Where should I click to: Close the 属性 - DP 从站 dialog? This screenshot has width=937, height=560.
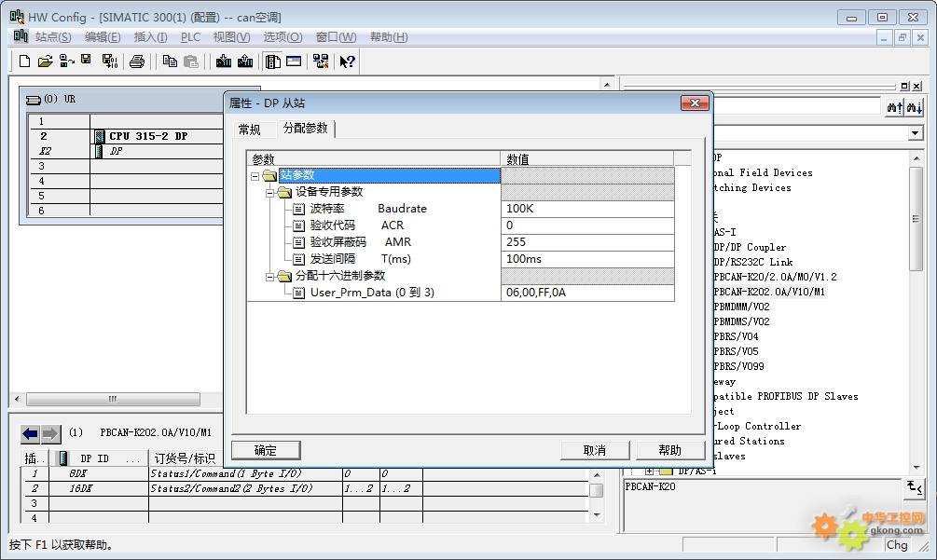tap(695, 103)
